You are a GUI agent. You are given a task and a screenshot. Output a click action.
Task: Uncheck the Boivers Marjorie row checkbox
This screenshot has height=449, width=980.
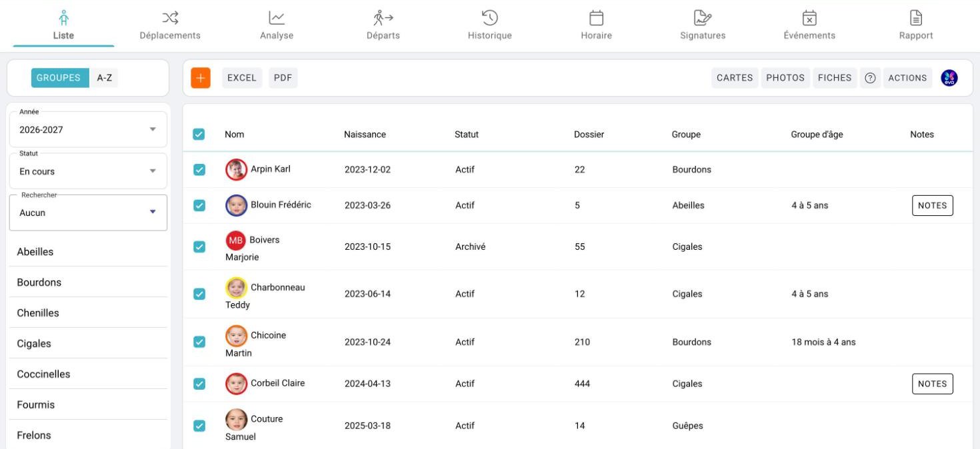pyautogui.click(x=199, y=246)
